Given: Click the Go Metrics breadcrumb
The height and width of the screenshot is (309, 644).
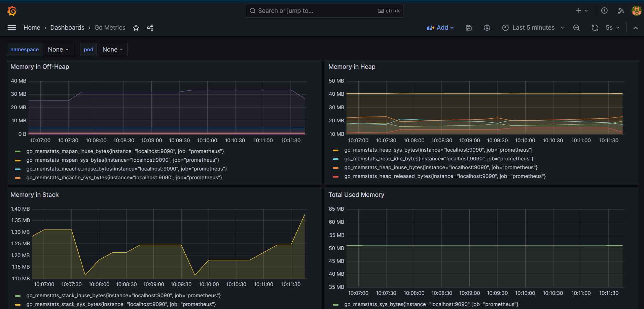Looking at the screenshot, I should pos(110,28).
